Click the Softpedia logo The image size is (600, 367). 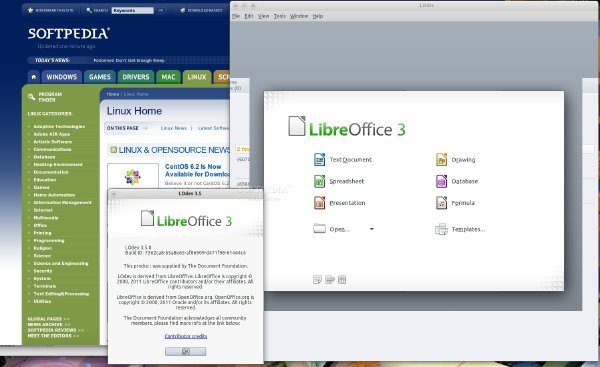point(69,33)
